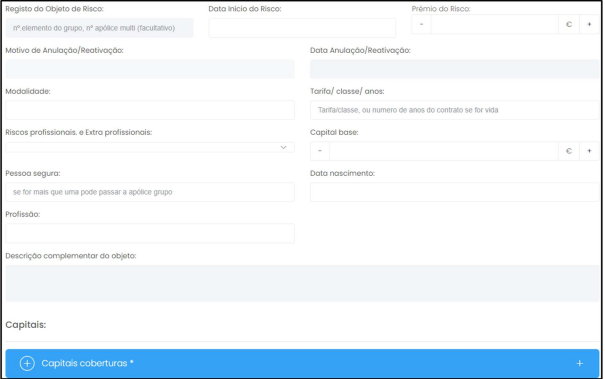The width and height of the screenshot is (605, 379).
Task: Click the Motivo de Anulação/Reativação field
Action: 150,69
